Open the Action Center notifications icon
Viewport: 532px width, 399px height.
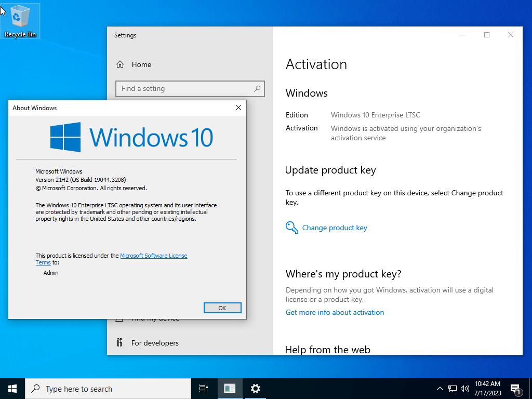(516, 389)
